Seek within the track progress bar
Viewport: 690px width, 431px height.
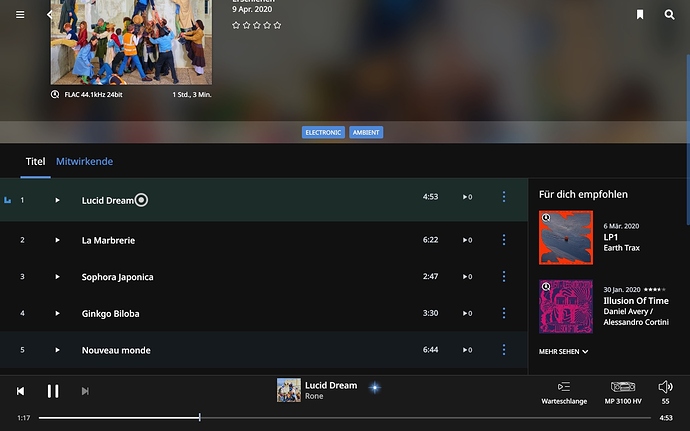click(x=345, y=417)
